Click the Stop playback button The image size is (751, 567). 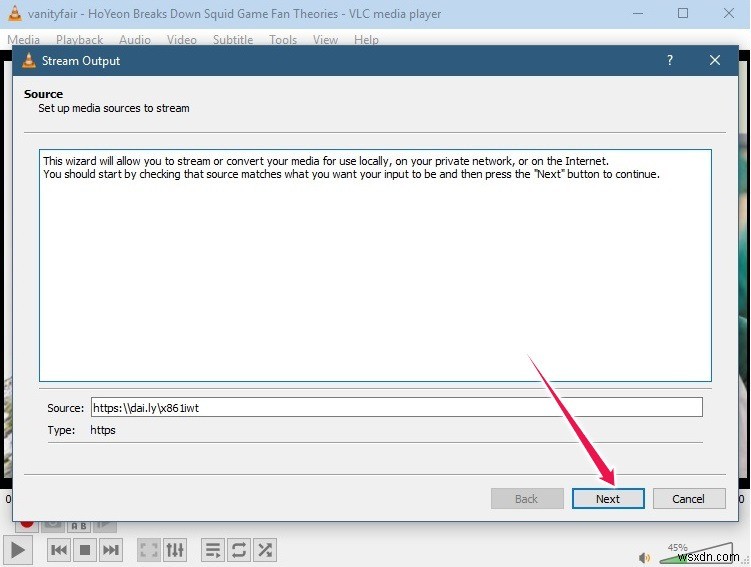(x=85, y=550)
